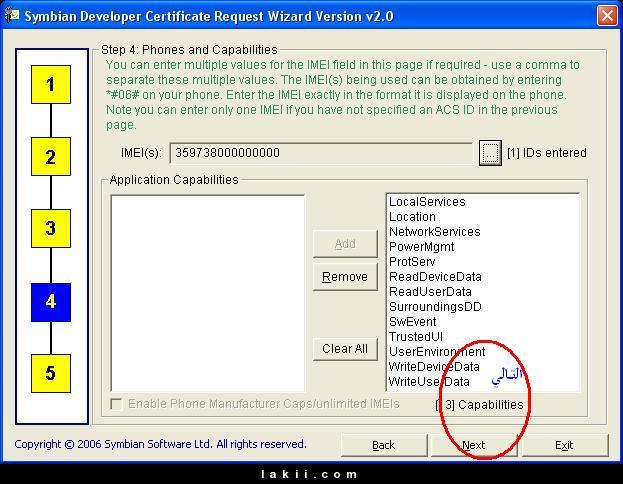
Task: Select WriteUserData capability
Action: point(429,382)
